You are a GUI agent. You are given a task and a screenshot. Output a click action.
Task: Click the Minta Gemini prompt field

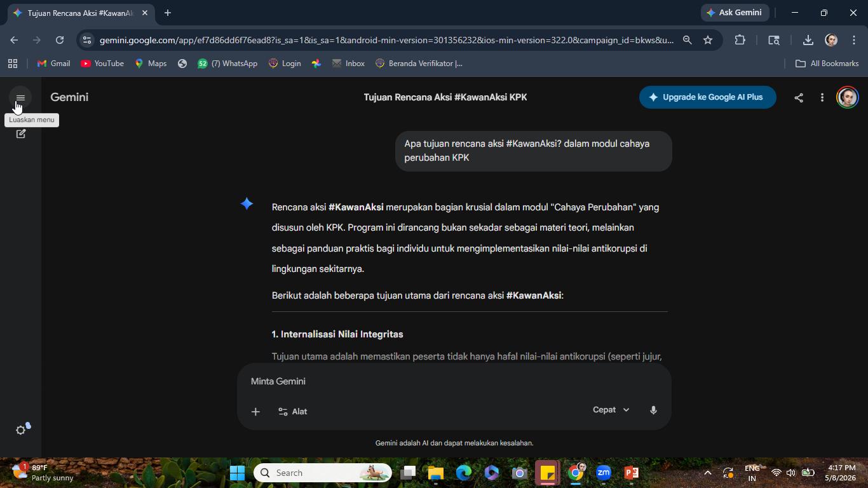pos(454,381)
